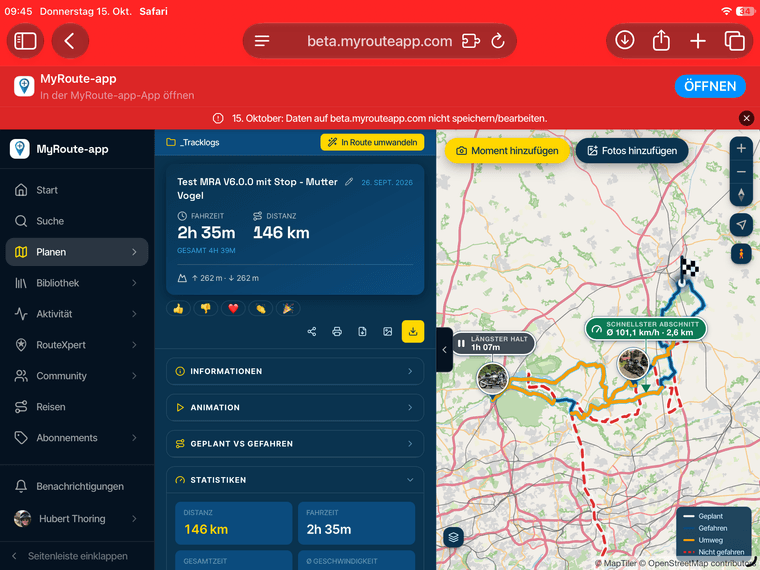The height and width of the screenshot is (570, 760).
Task: Open the map layers button
Action: click(x=453, y=537)
